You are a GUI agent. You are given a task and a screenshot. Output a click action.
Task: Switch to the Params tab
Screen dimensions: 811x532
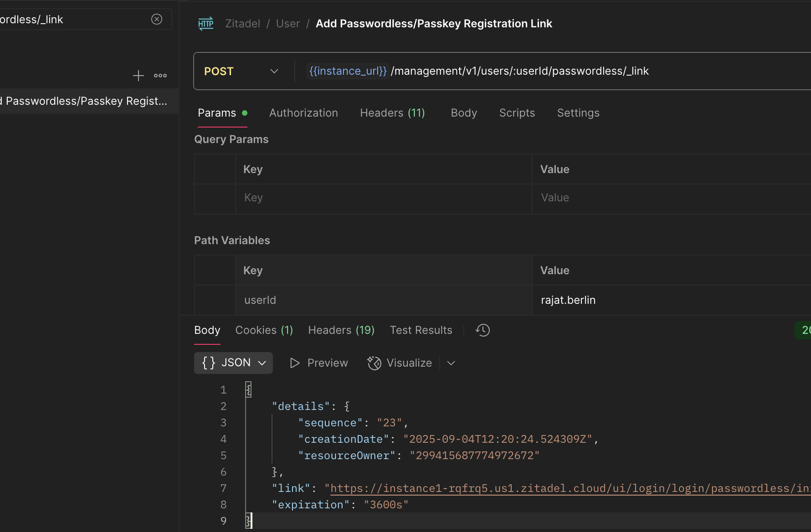click(x=222, y=113)
